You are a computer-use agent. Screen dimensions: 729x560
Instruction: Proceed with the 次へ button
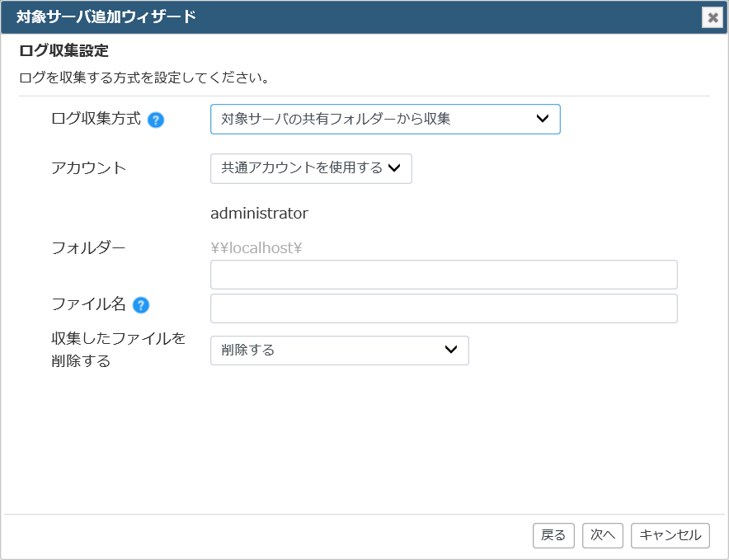[x=603, y=535]
